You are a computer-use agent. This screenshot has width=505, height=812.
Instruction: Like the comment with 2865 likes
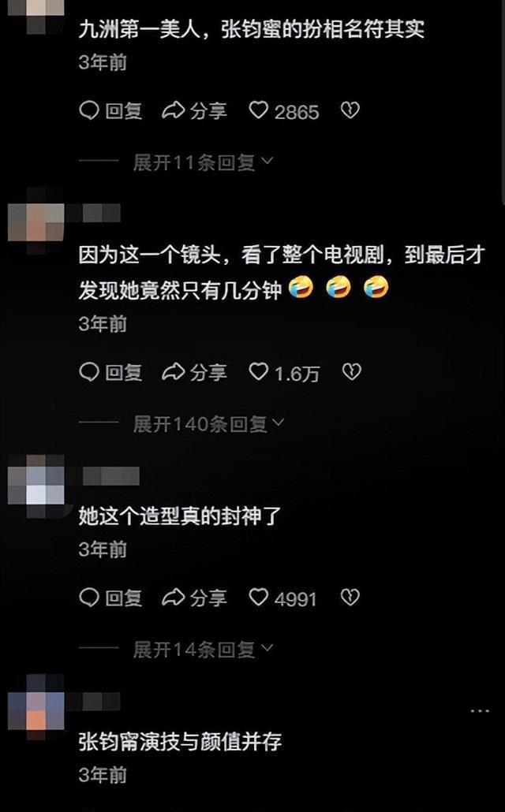click(284, 111)
